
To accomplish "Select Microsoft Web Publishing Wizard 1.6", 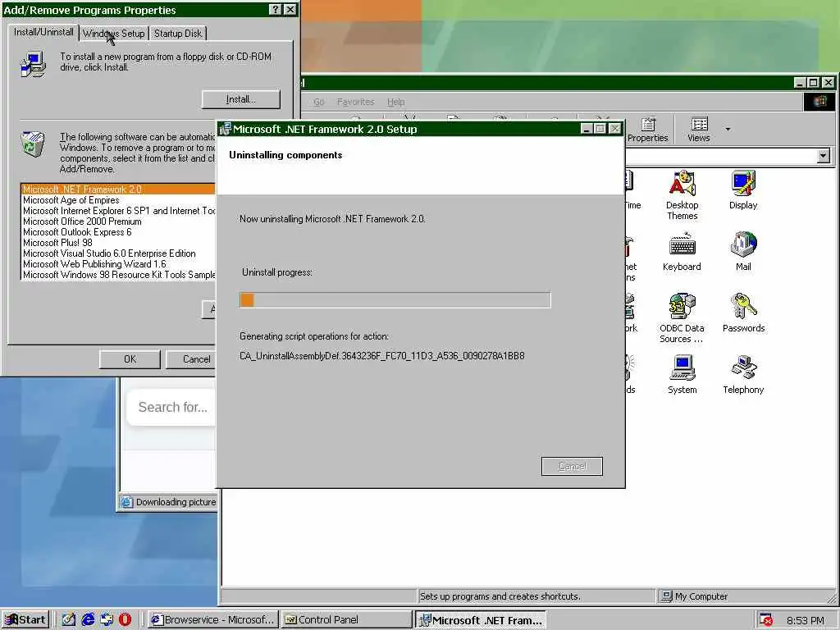I will [118, 264].
